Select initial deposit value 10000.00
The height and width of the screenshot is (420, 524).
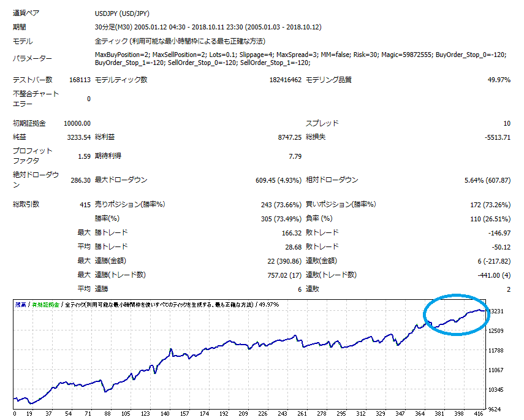pos(77,123)
